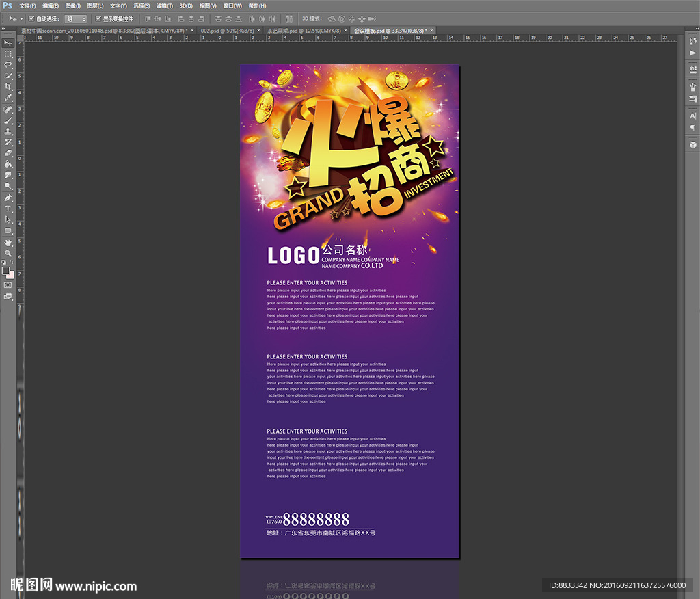
Task: Select the Smudge tool
Action: tap(8, 175)
